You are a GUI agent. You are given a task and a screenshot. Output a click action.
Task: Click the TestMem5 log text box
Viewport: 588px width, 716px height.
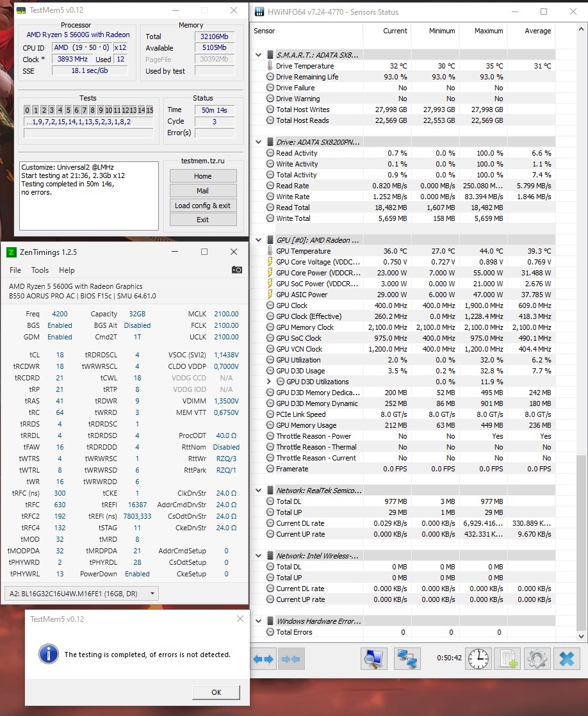[88, 196]
